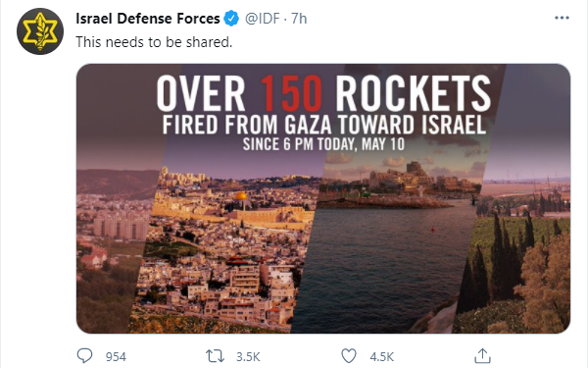588x368 pixels.
Task: Click the "OVER 150 ROCKETS" headline in image
Action: pyautogui.click(x=323, y=93)
